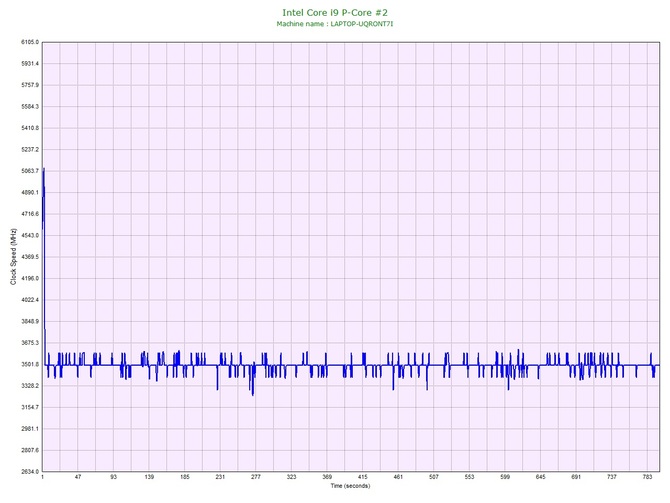This screenshot has height=503, width=670.
Task: Click the initial clock spike peak near 5063 MHz
Action: [x=44, y=169]
